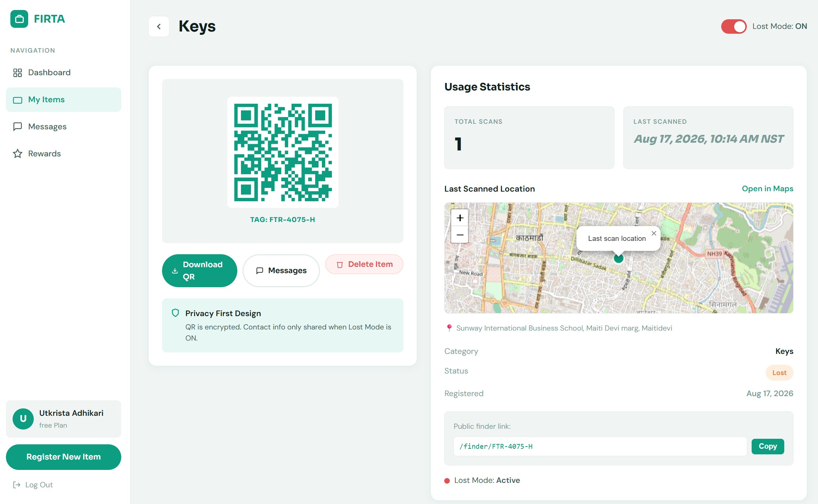Click the Dashboard grid icon

pyautogui.click(x=17, y=73)
